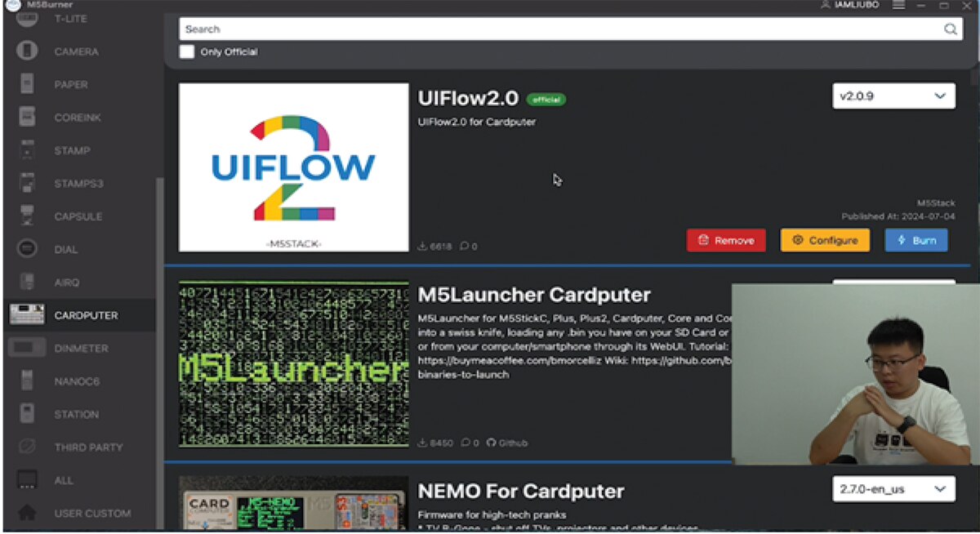Screen dimensions: 980x534
Task: Click the red Remove button
Action: (x=726, y=241)
